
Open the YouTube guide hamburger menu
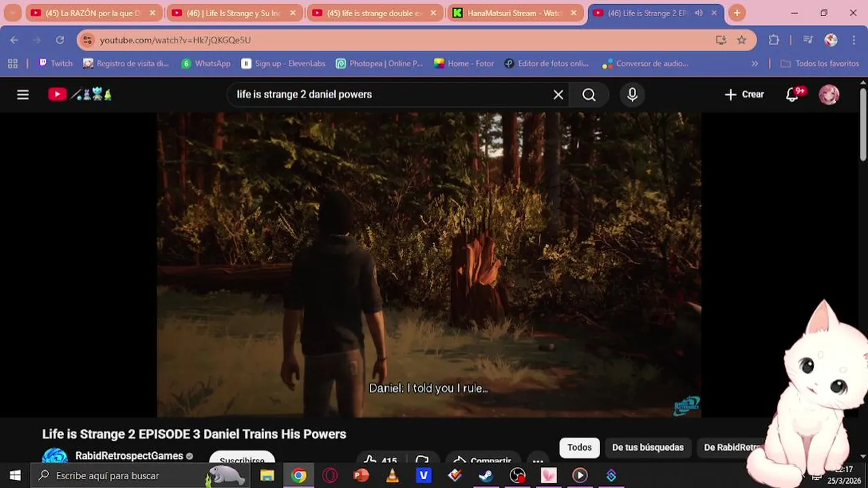23,94
